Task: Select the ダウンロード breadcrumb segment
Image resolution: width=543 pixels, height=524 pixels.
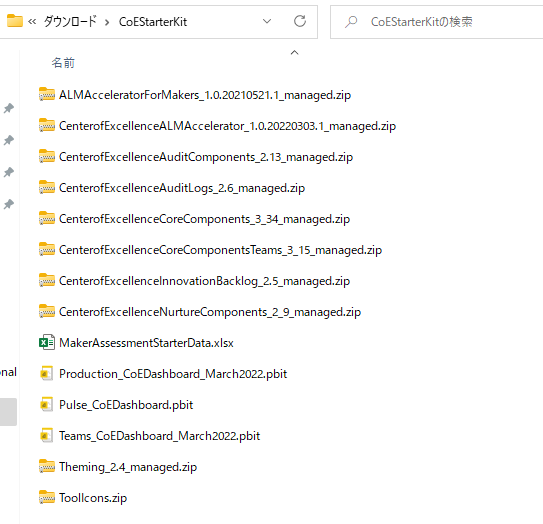Action: click(x=70, y=21)
